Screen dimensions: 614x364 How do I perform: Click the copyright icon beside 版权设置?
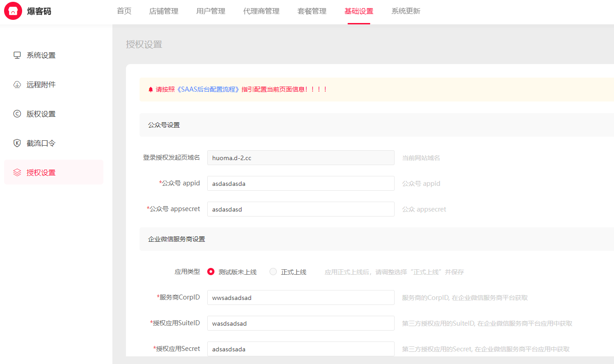17,114
